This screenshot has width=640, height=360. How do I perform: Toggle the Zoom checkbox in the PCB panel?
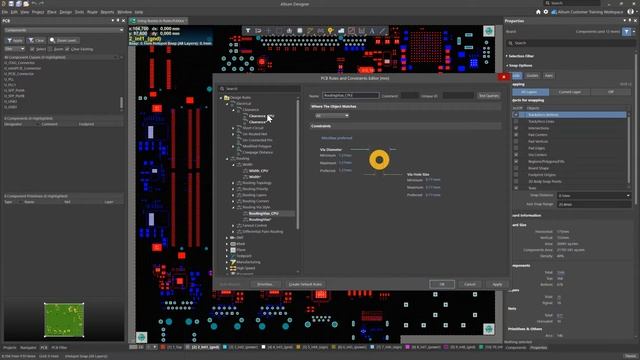pyautogui.click(x=50, y=49)
